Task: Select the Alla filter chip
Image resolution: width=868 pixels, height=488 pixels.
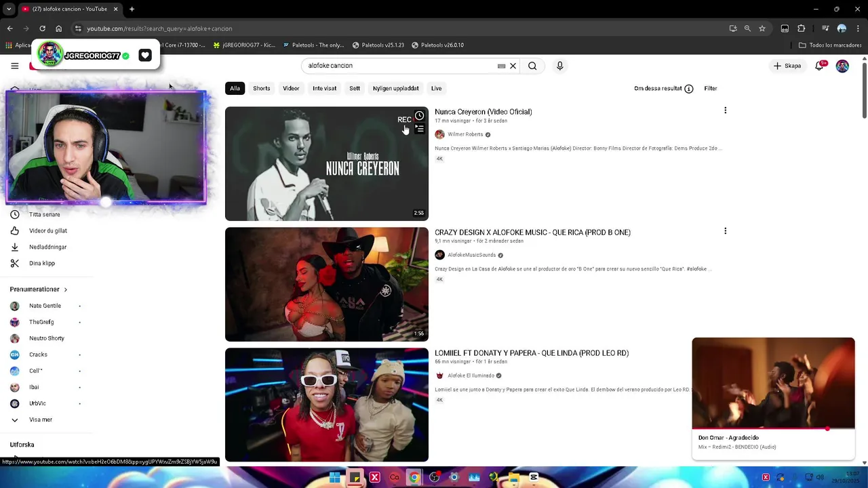Action: coord(235,88)
